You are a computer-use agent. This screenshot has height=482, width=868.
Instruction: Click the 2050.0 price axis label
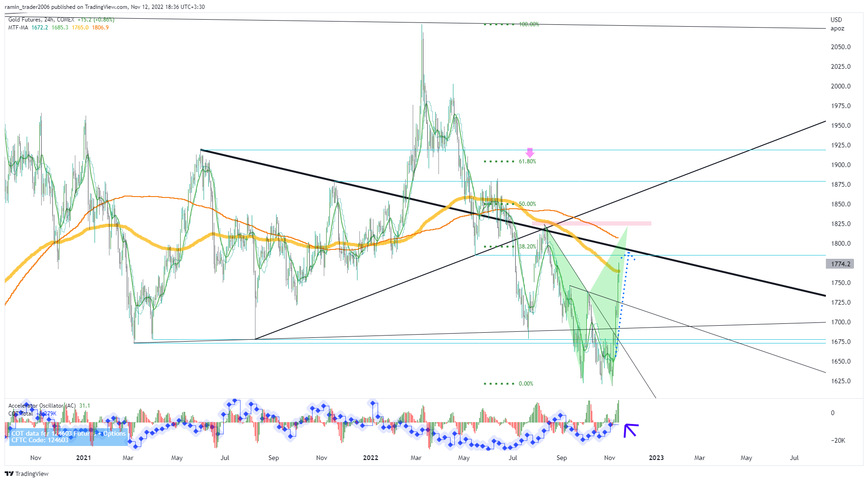[x=841, y=47]
